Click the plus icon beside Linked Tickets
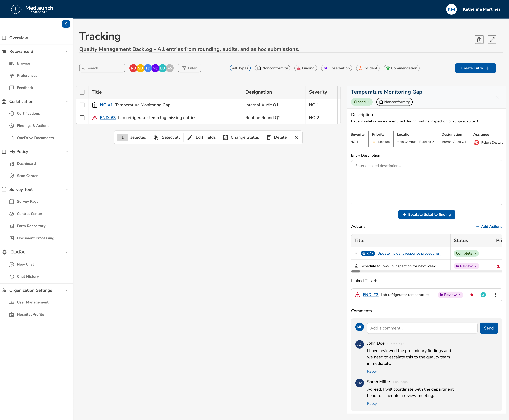Screen dimensions: 509x420 click(500, 281)
